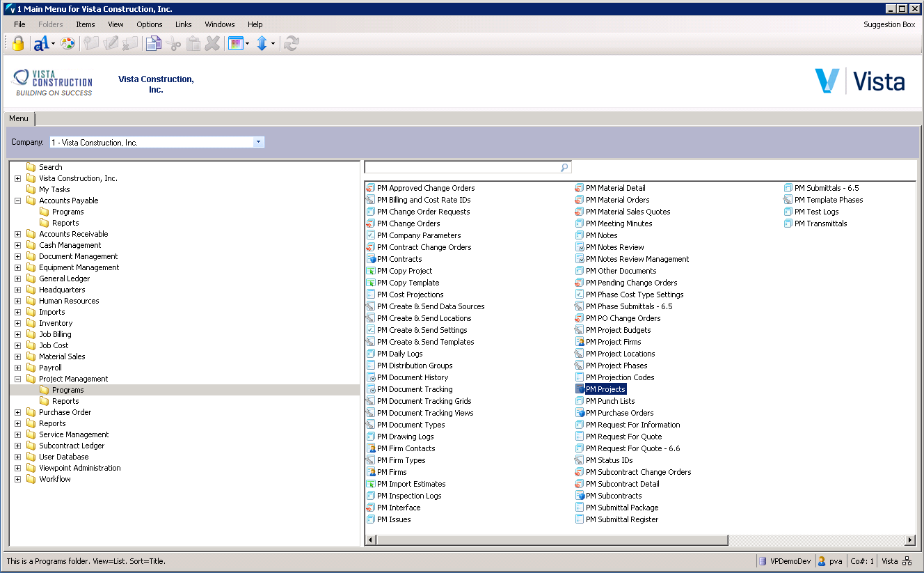Click the edit folder pencil toolbar icon
Screen dimensions: 924x573
pyautogui.click(x=111, y=43)
